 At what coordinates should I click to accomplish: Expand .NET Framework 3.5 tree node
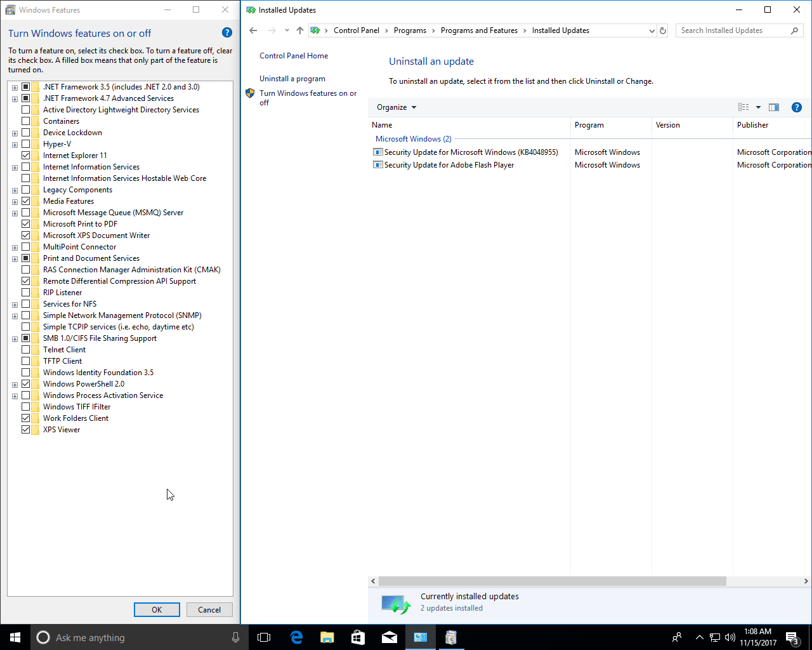click(x=15, y=87)
